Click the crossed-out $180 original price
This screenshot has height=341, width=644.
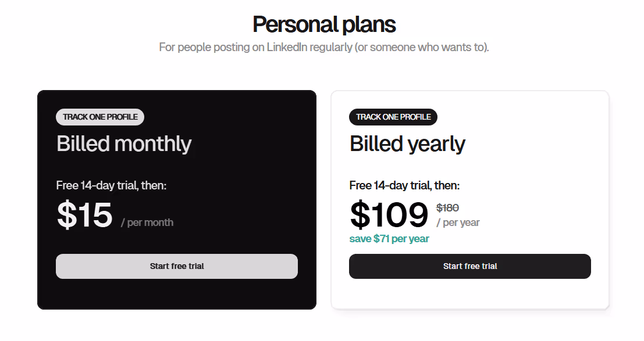(448, 207)
